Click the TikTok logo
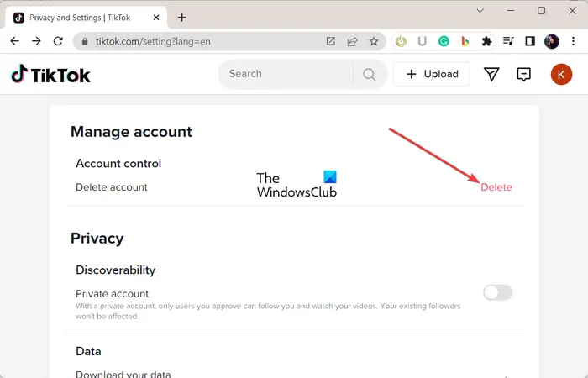This screenshot has width=588, height=378. [x=50, y=74]
